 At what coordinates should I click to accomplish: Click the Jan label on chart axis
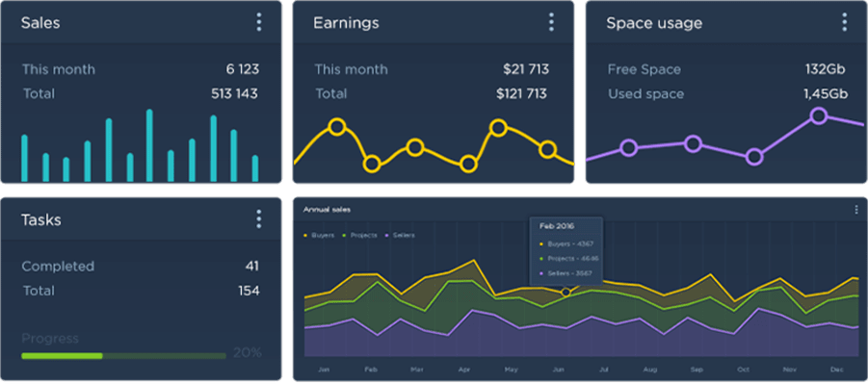coord(325,369)
